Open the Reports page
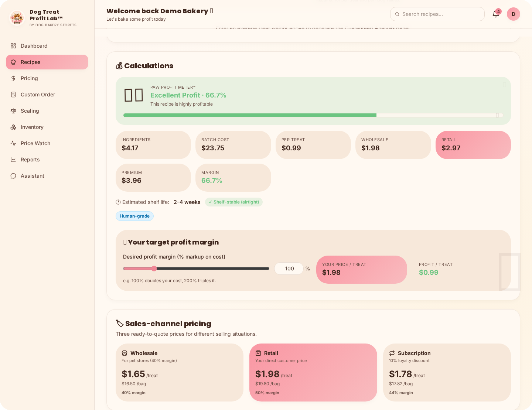The height and width of the screenshot is (410, 532). [x=47, y=160]
